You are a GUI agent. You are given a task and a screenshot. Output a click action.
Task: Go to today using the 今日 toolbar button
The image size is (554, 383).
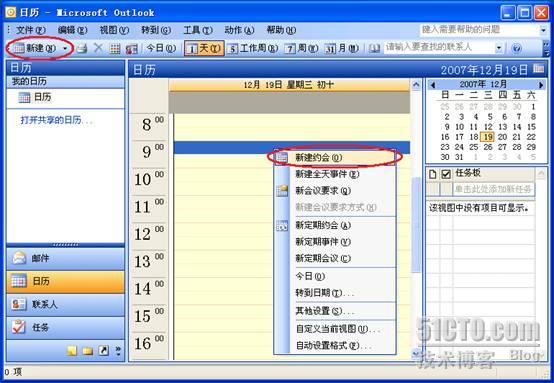pyautogui.click(x=161, y=48)
